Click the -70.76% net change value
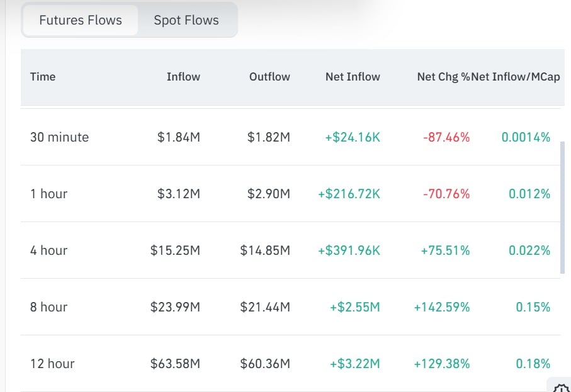The width and height of the screenshot is (571, 392). [446, 194]
